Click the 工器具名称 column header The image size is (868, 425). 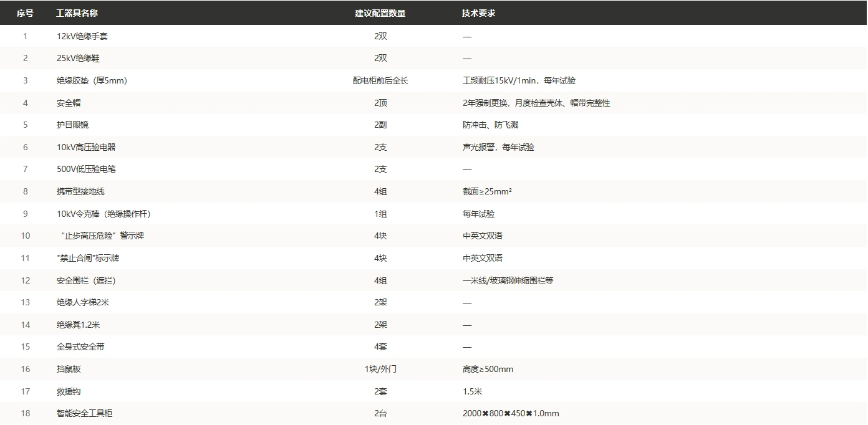click(77, 13)
